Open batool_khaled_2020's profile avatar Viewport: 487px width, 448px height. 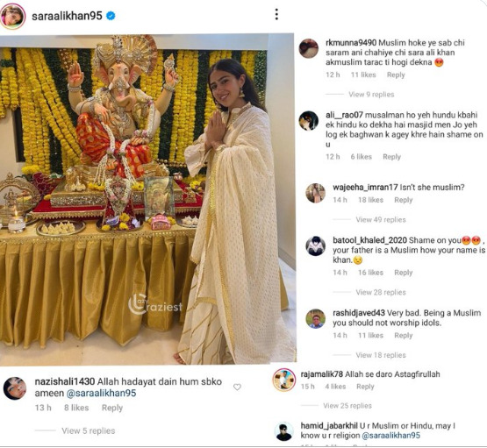click(x=316, y=246)
